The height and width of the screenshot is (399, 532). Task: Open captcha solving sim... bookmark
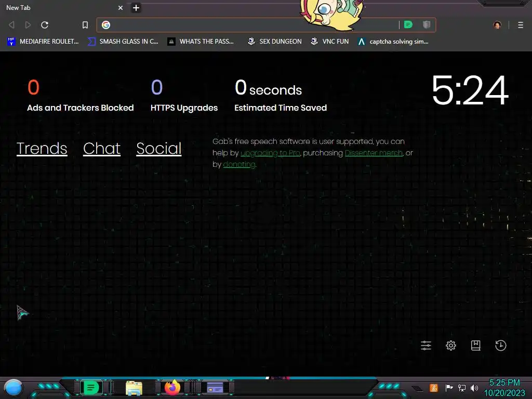(x=393, y=42)
